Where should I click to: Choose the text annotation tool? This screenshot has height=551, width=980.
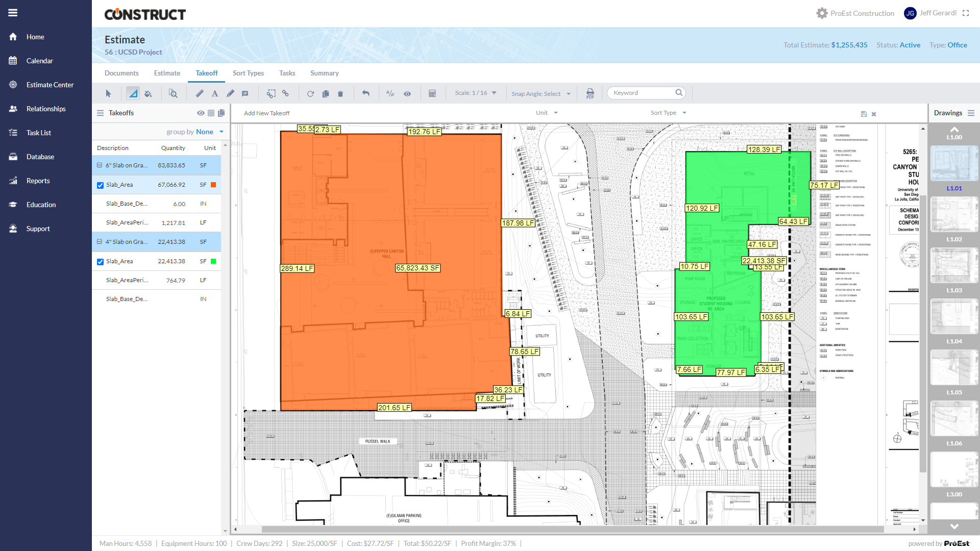click(215, 93)
